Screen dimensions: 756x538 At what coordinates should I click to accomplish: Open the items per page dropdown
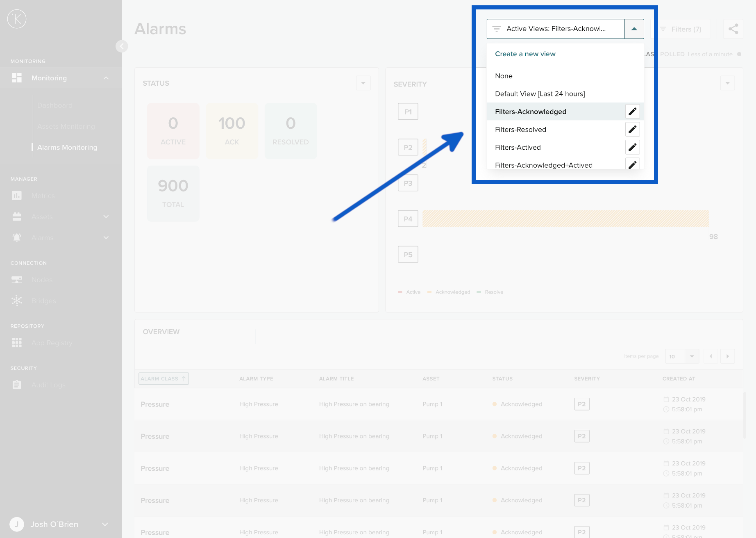(x=691, y=356)
